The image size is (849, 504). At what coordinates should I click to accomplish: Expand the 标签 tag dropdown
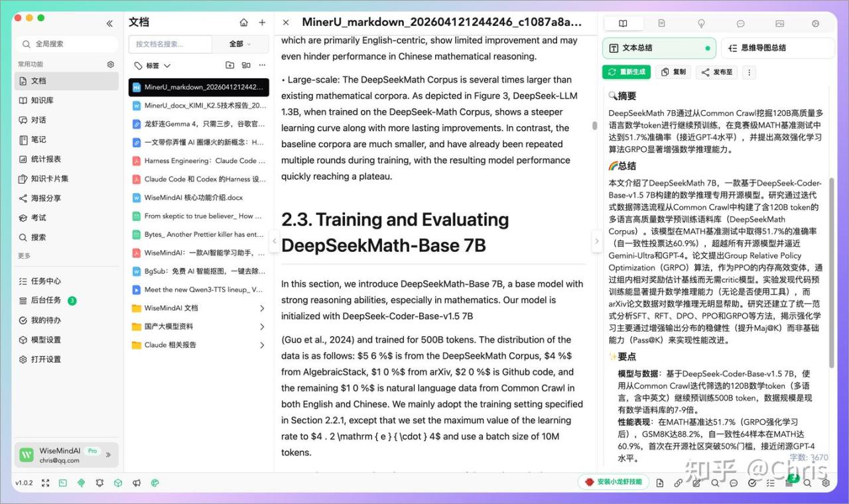point(153,66)
